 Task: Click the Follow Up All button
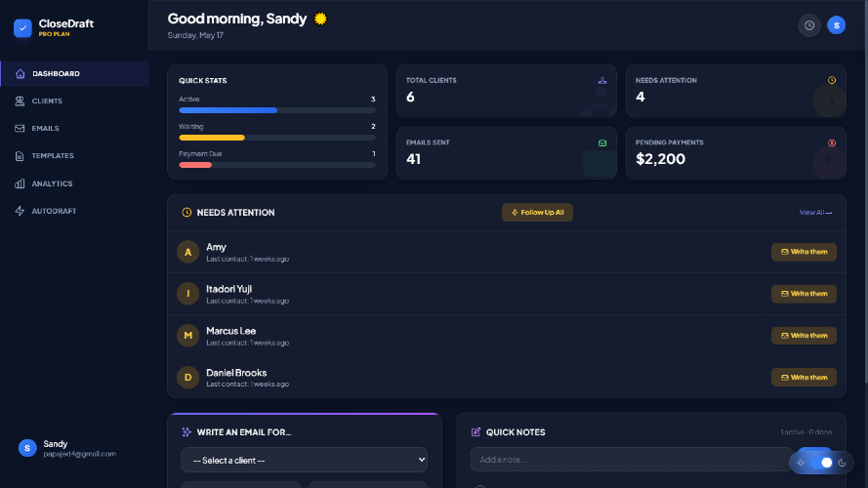537,213
